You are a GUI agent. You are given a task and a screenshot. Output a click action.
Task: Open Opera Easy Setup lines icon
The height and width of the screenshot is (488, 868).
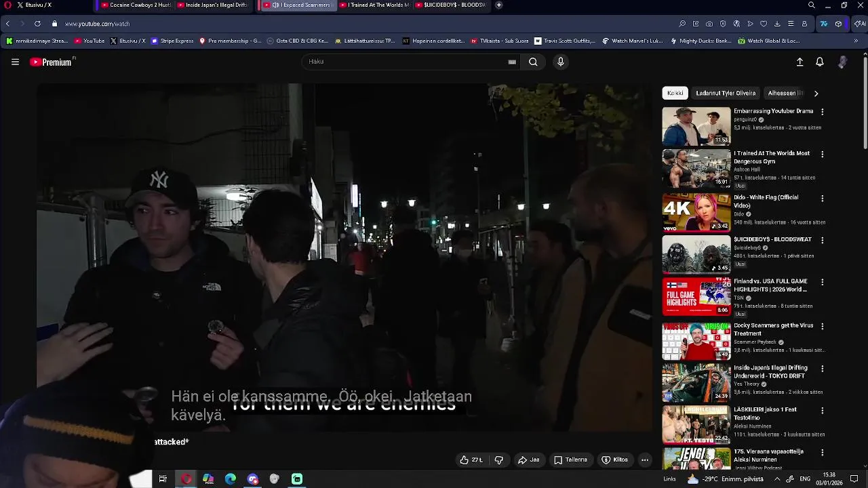point(791,24)
